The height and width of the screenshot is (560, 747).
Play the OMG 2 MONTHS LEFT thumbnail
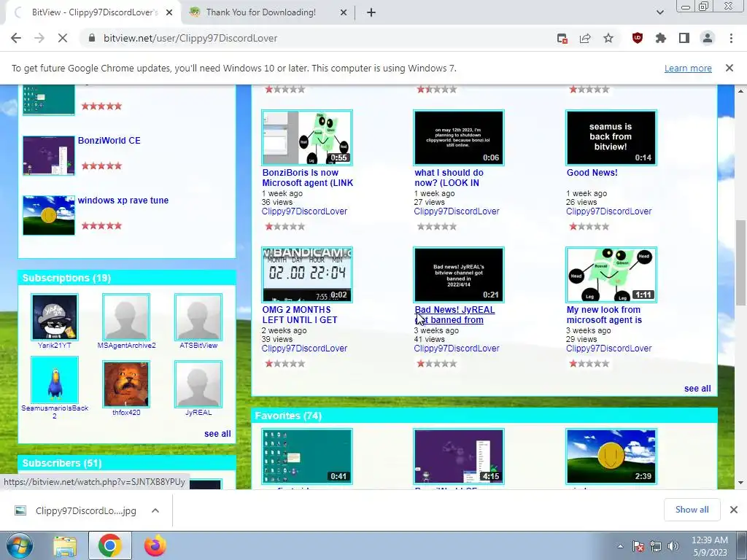[x=307, y=275]
